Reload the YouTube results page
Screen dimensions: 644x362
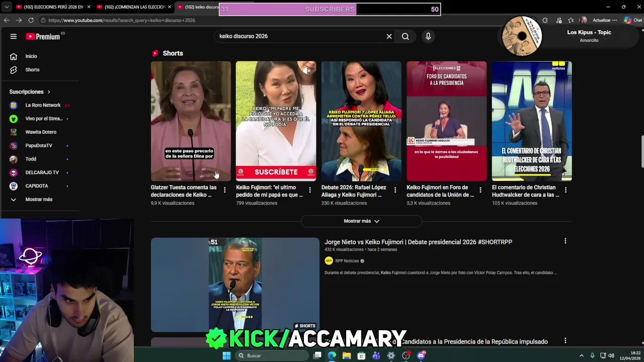tap(31, 20)
